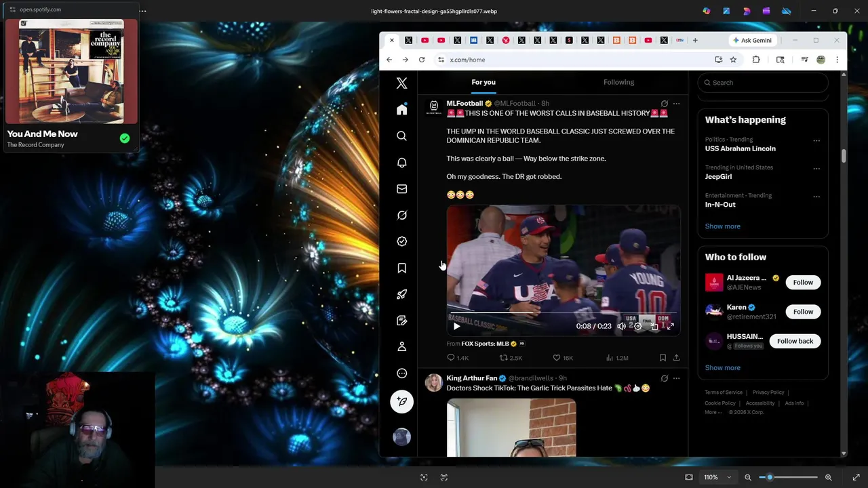The image size is (868, 488).
Task: Zoom in with magnifier plus in viewer
Action: pyautogui.click(x=828, y=477)
